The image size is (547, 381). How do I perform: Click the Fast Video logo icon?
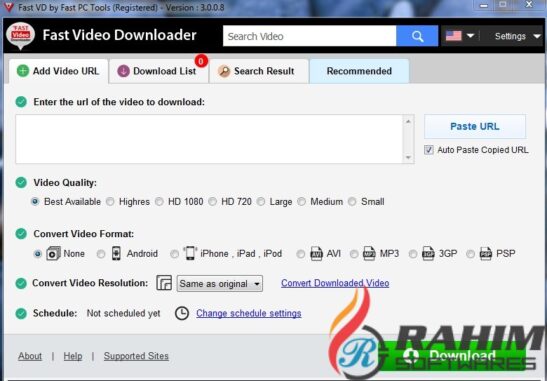(x=20, y=36)
